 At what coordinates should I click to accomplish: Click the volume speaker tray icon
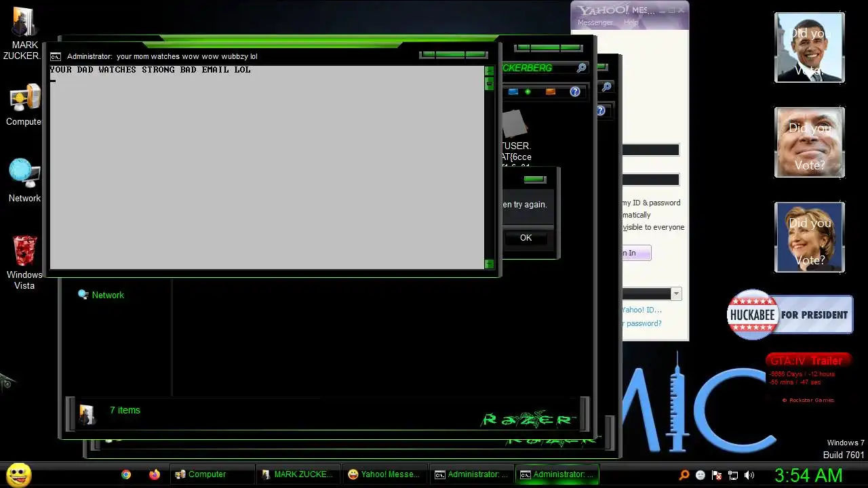[749, 475]
